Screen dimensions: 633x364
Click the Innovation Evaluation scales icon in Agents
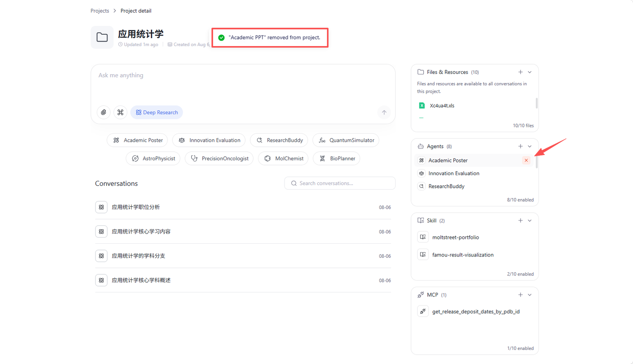pos(421,173)
